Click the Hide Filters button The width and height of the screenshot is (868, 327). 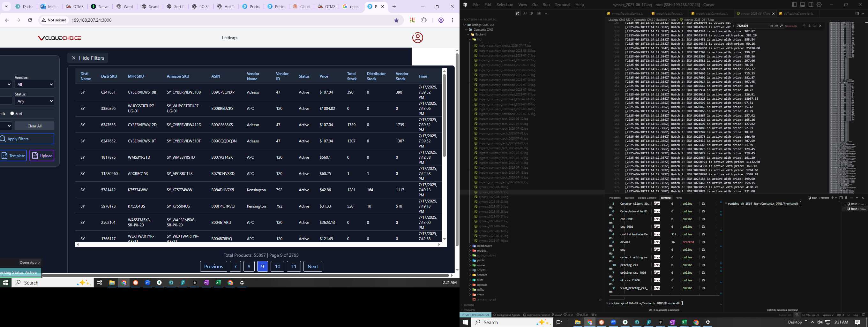coord(88,58)
